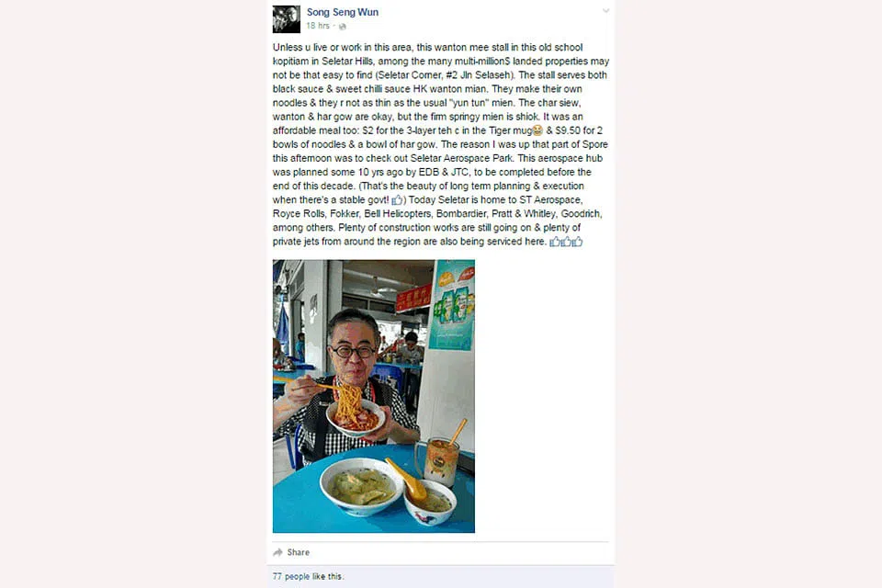Click the Share arrow icon

pyautogui.click(x=277, y=552)
